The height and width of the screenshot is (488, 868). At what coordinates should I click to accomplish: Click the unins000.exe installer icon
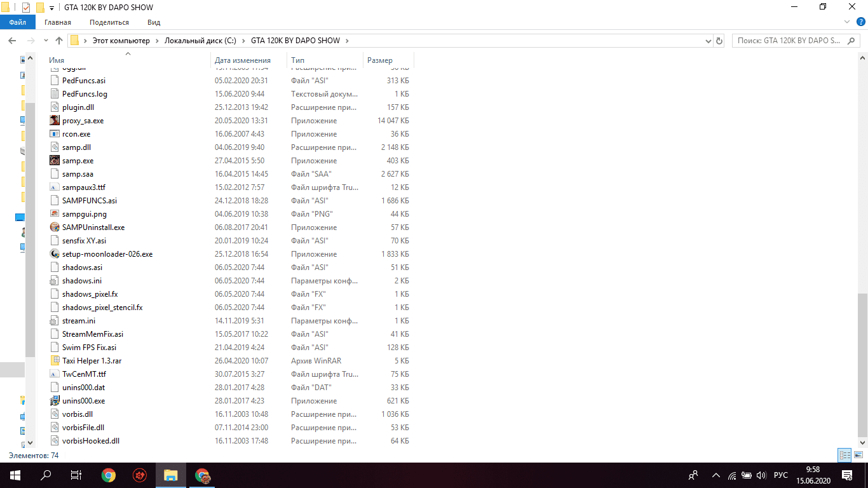[x=55, y=401]
